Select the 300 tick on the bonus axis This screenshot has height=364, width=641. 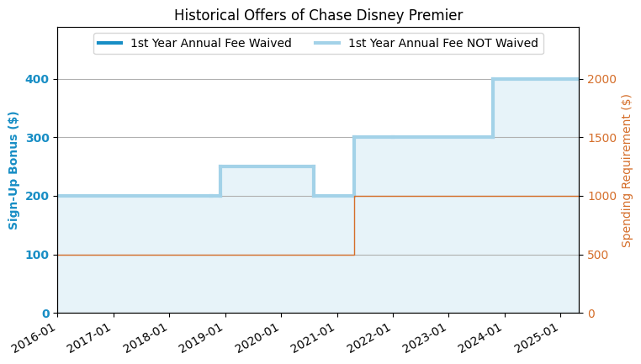coord(39,138)
